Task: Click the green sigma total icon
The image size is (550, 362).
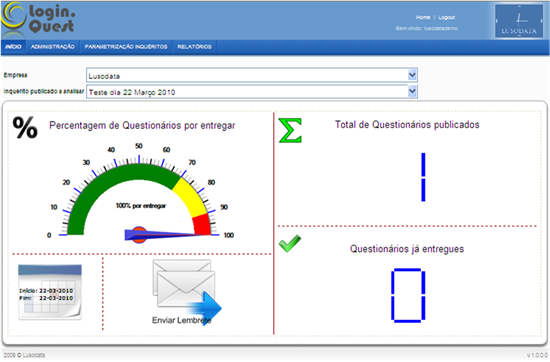Action: pos(290,130)
